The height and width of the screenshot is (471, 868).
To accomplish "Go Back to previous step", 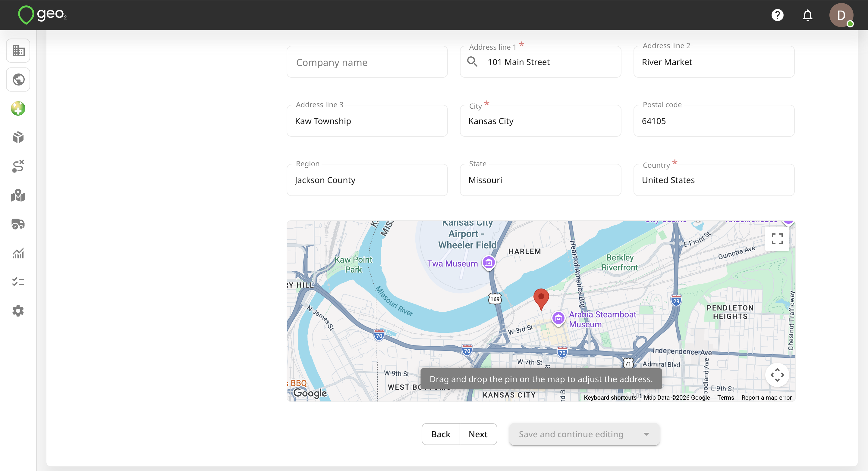I will [x=440, y=434].
